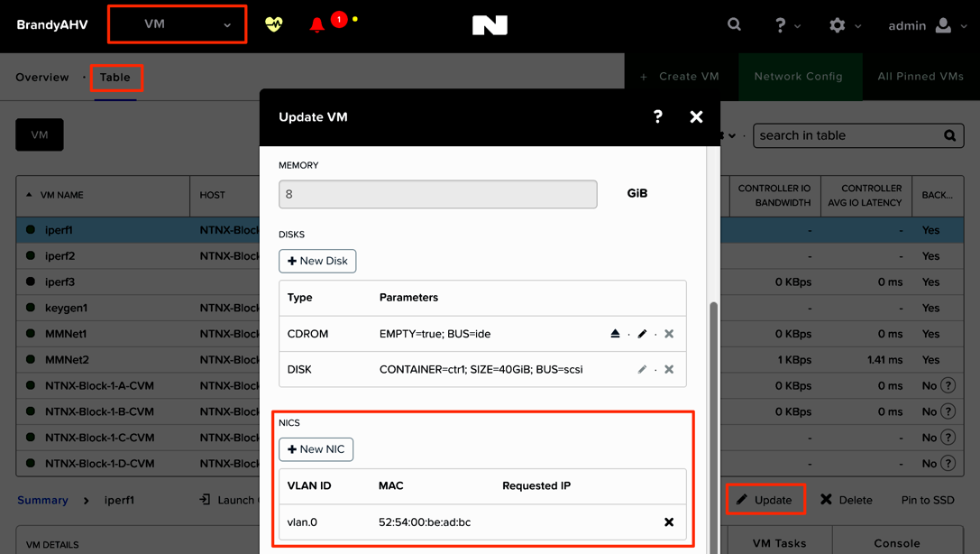Eject the CDROM disk
Image resolution: width=980 pixels, height=554 pixels.
(x=615, y=333)
